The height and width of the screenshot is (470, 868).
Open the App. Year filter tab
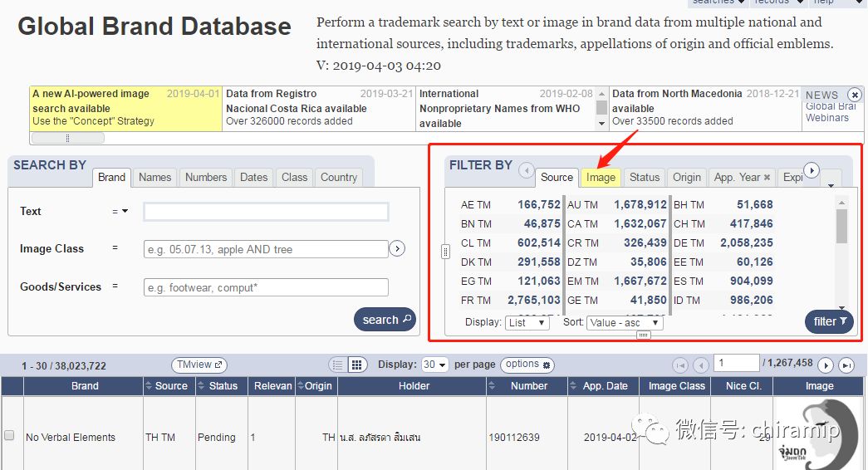[x=737, y=177]
